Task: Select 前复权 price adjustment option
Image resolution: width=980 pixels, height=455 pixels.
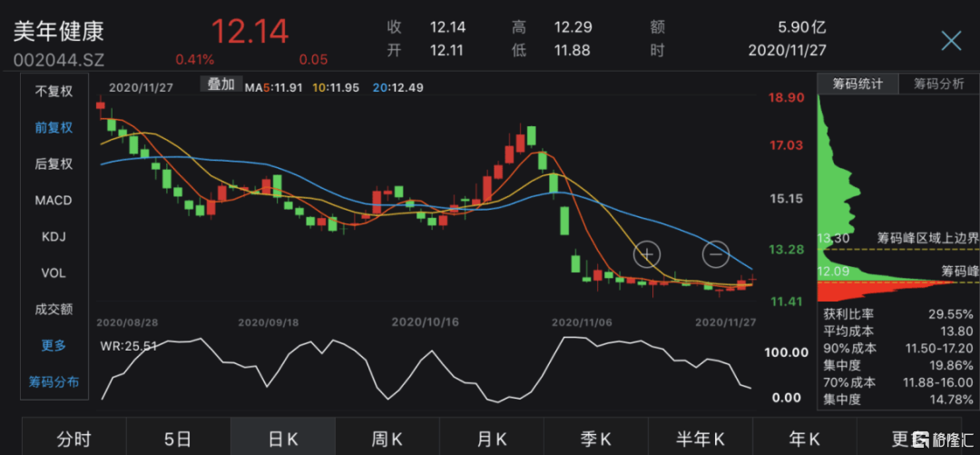Action: pyautogui.click(x=54, y=128)
